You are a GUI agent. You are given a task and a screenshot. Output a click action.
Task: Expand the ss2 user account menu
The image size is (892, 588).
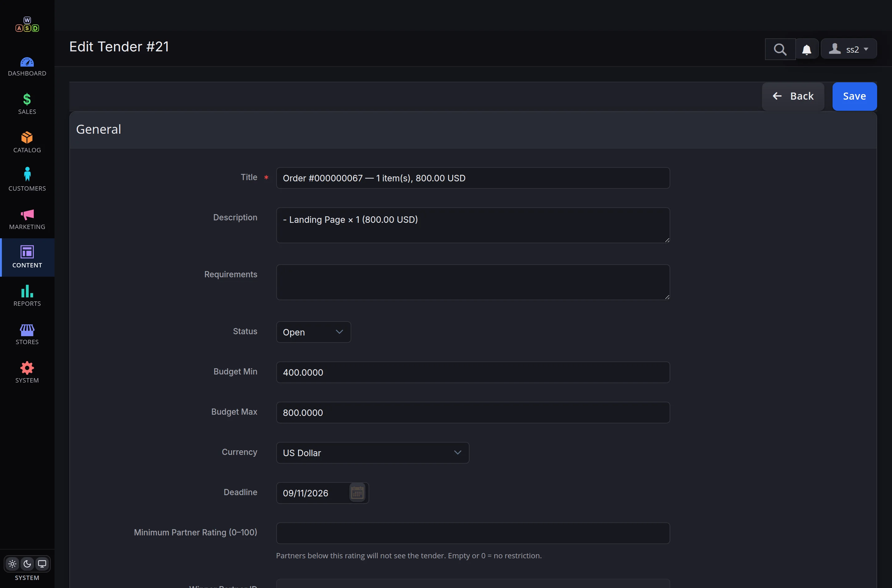click(849, 49)
